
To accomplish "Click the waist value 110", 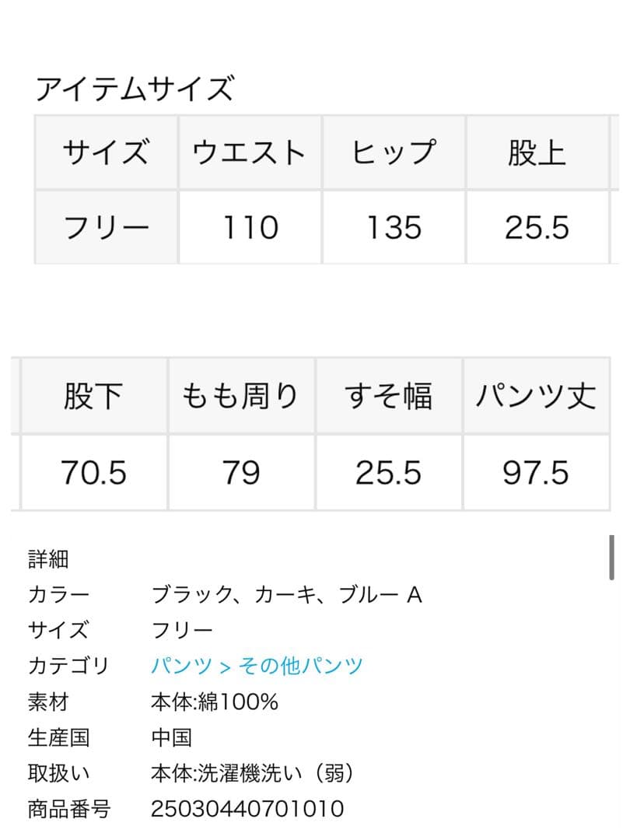I will tap(249, 226).
